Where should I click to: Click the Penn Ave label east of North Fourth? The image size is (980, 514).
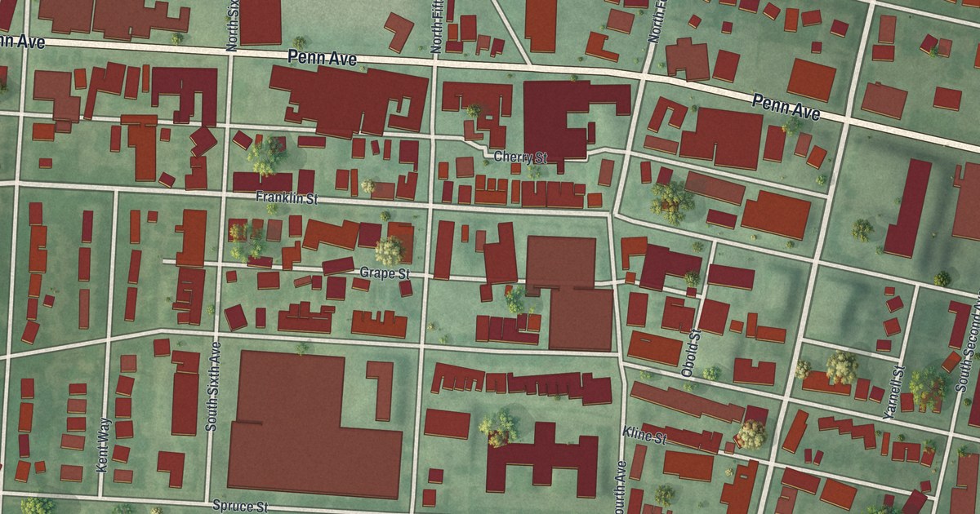[785, 107]
